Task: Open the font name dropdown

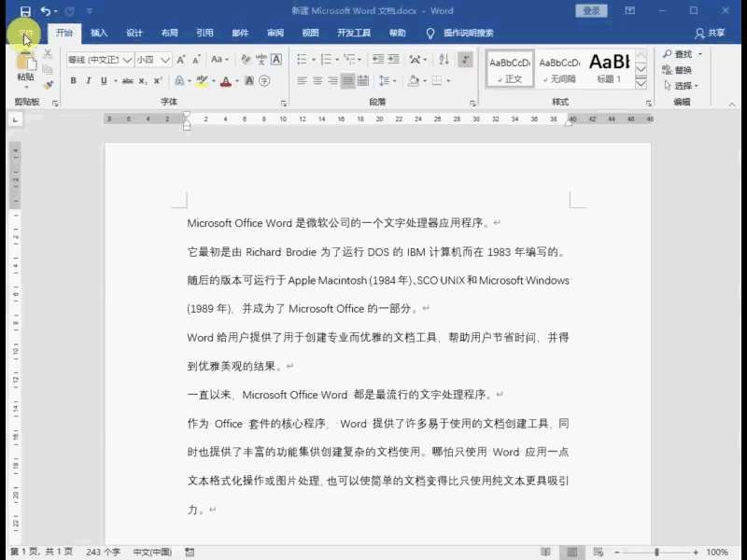Action: click(x=127, y=60)
